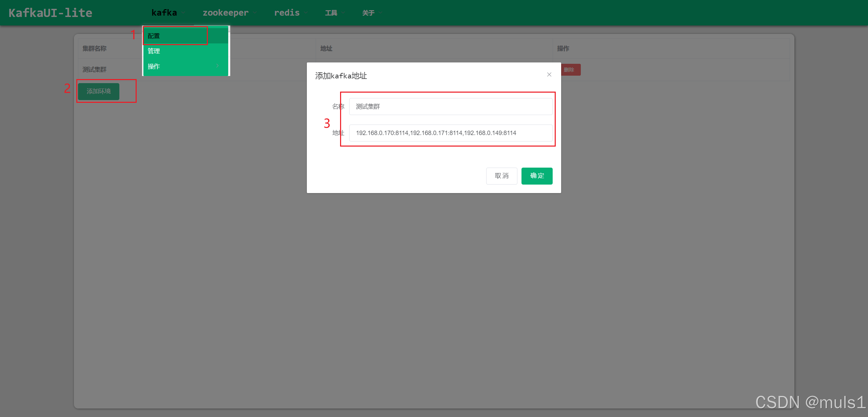Select the 测试集群 table row cell
The image size is (868, 417).
tap(95, 70)
